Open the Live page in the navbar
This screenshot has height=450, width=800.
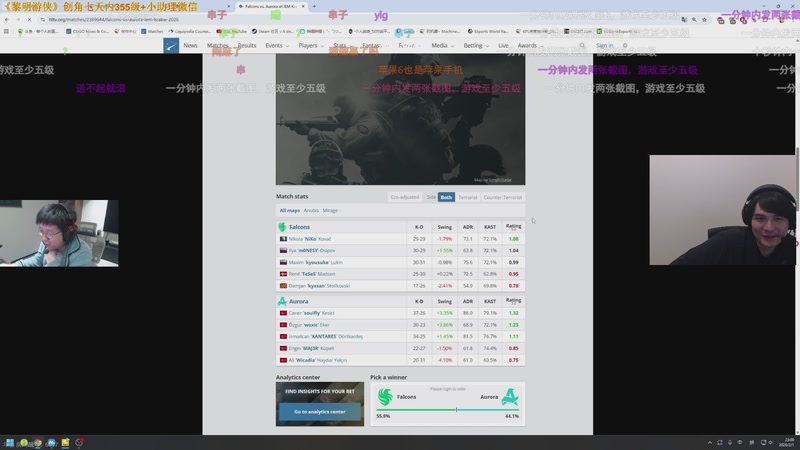point(503,45)
